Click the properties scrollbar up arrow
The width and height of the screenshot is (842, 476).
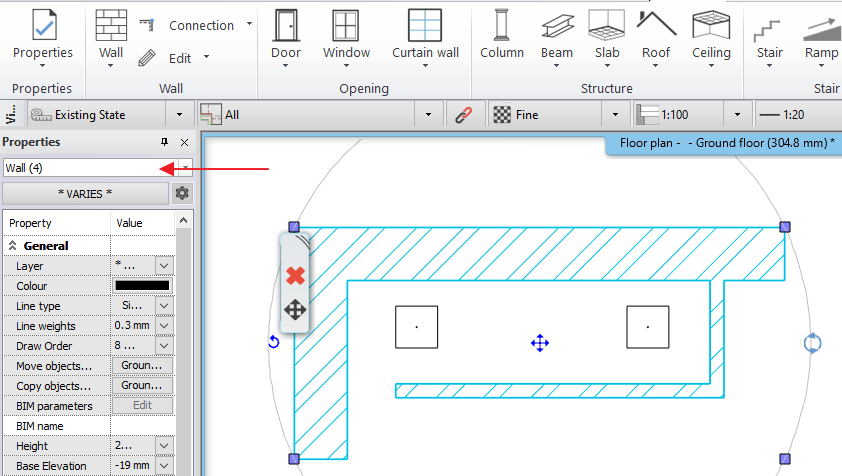coord(184,220)
